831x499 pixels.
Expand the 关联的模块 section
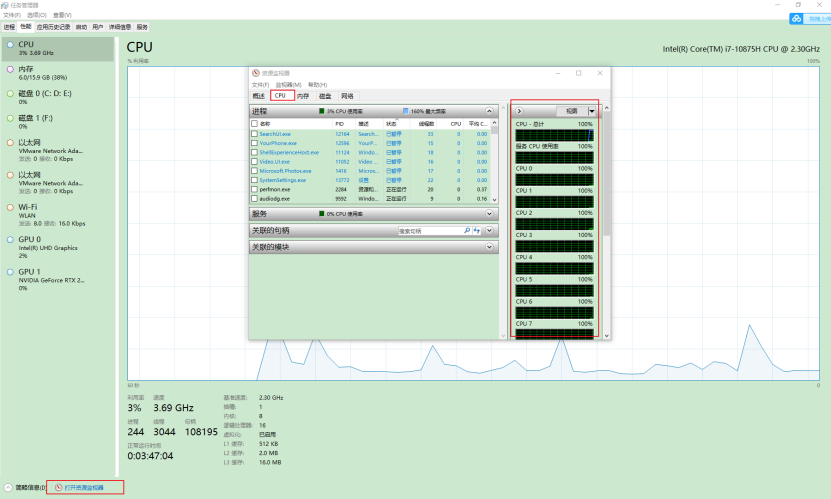coord(489,247)
